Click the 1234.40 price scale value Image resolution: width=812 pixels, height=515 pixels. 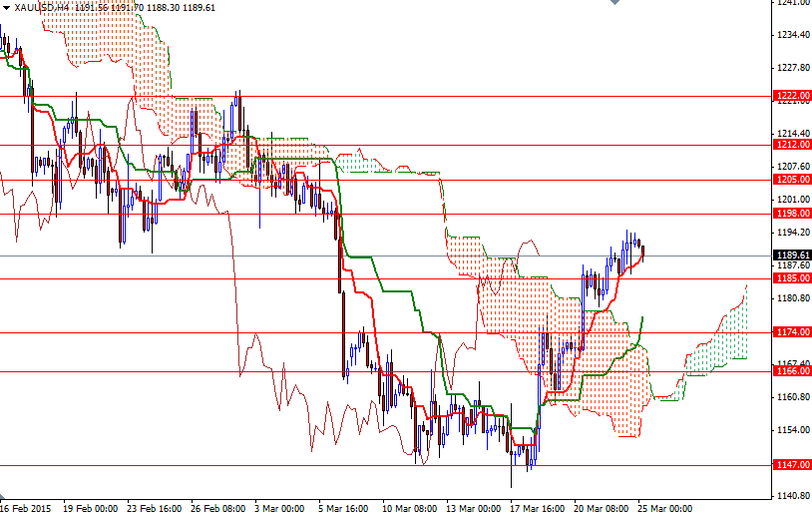[x=791, y=35]
